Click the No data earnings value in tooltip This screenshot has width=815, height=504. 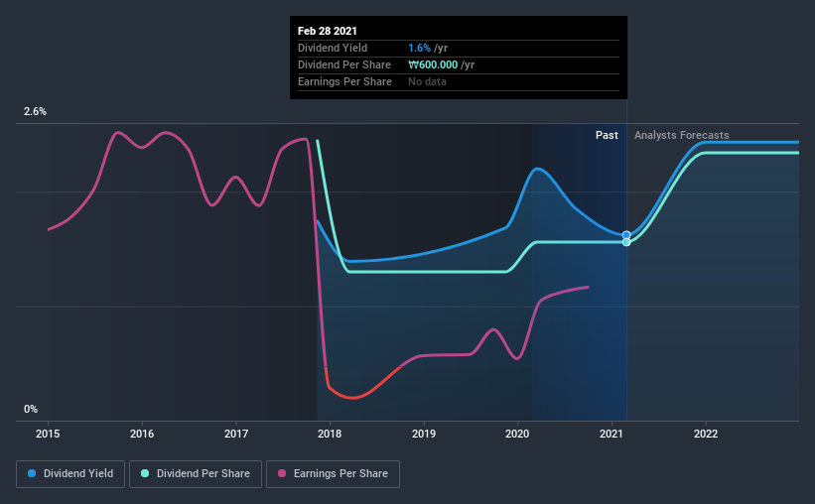pyautogui.click(x=427, y=81)
